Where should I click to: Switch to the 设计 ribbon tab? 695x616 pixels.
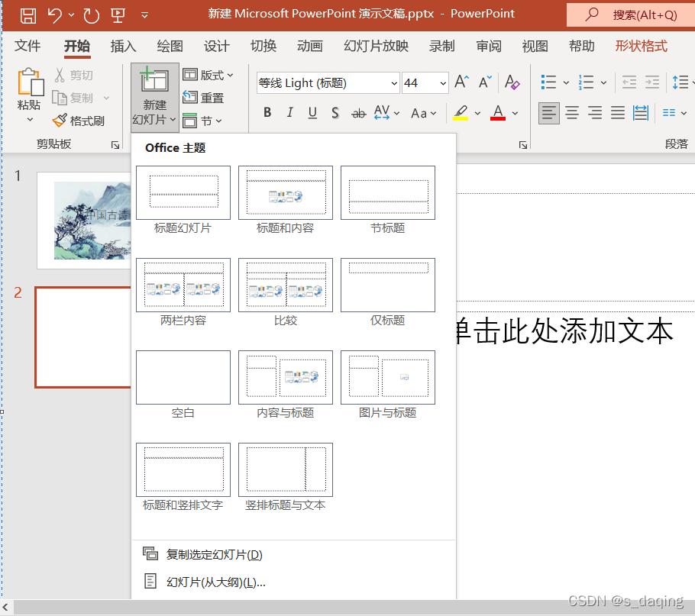pyautogui.click(x=216, y=46)
